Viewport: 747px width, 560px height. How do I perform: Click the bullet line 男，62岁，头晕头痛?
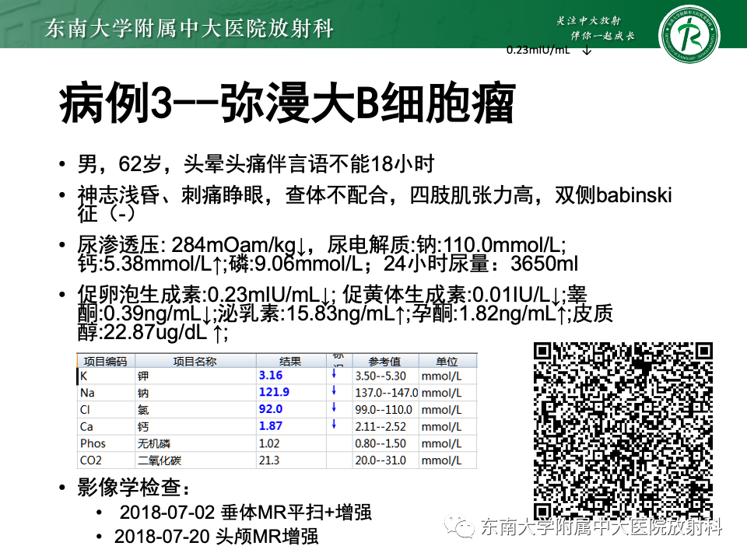pos(256,164)
